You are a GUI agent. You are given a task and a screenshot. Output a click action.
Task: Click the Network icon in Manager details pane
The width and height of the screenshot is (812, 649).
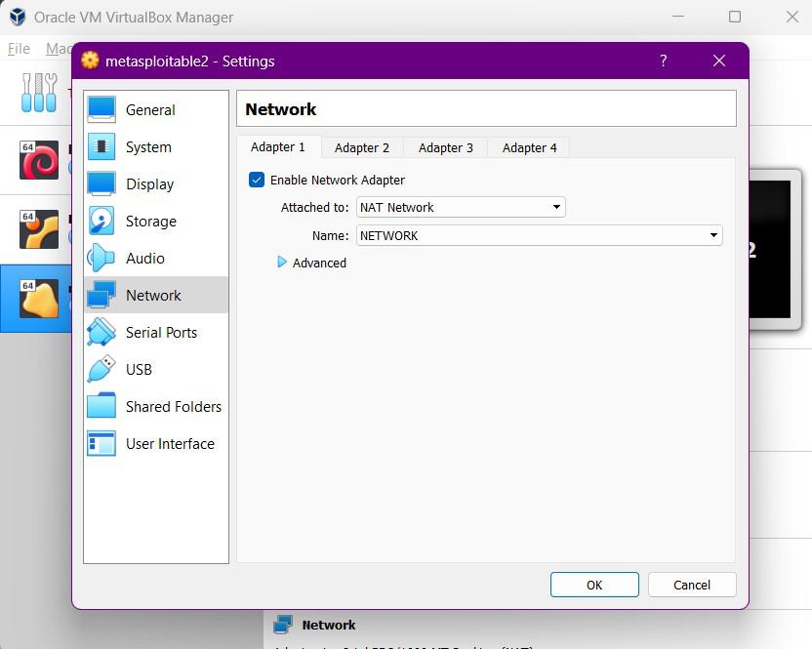click(283, 625)
